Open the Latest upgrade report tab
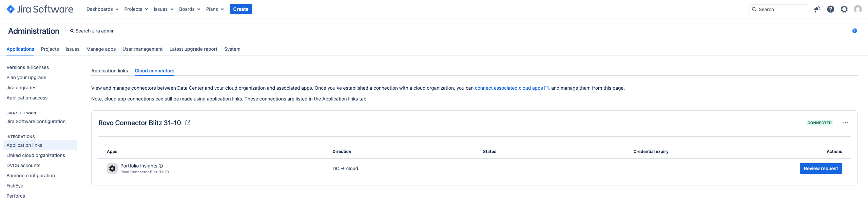This screenshot has width=868, height=202. point(193,49)
